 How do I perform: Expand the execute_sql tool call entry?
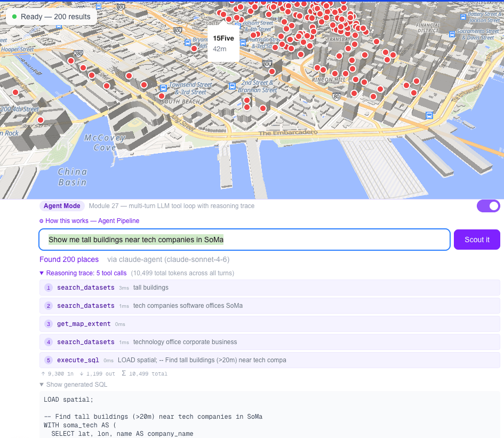pyautogui.click(x=267, y=360)
